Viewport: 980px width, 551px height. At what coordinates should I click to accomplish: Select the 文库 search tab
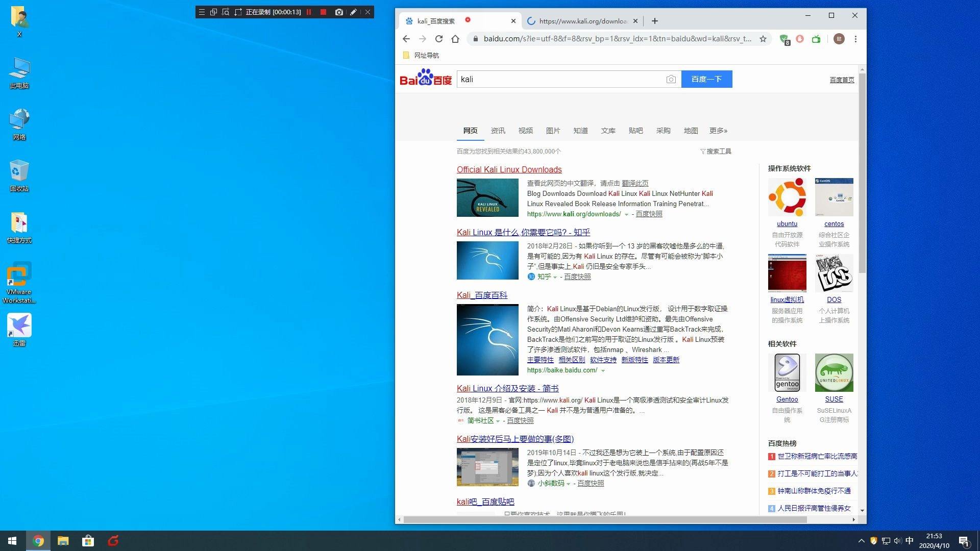608,131
